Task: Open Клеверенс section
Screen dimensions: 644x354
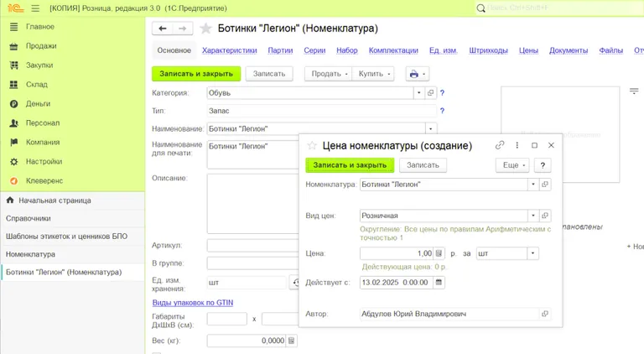Action: (44, 181)
